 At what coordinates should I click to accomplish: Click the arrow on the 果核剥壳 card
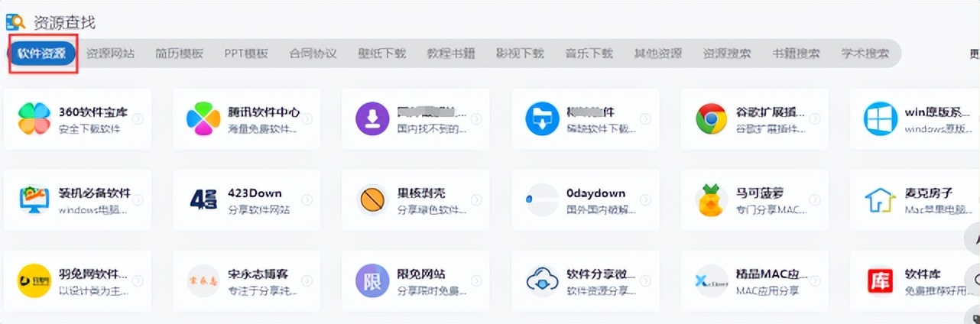point(476,200)
